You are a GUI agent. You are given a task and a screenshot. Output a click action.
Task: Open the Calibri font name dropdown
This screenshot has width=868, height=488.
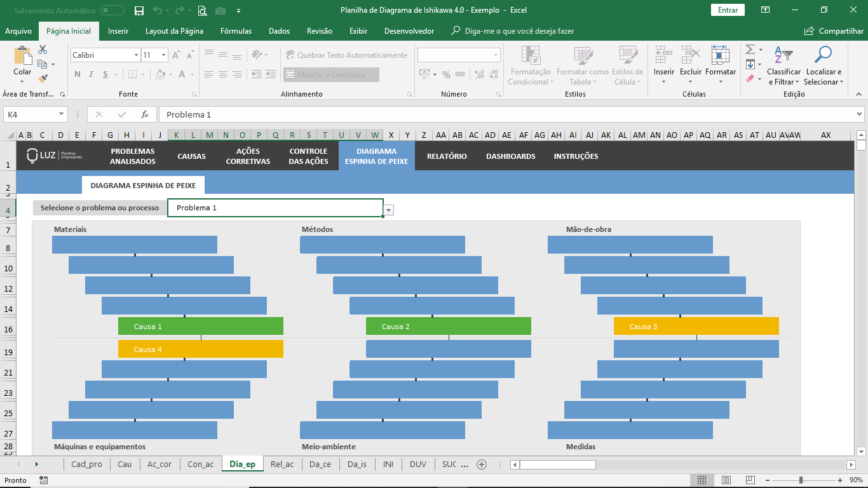[136, 55]
